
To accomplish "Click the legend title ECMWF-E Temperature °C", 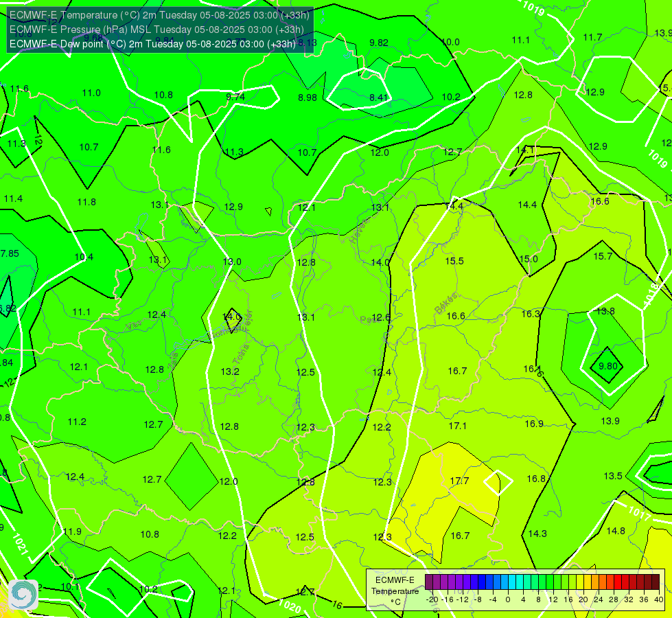I will point(395,591).
